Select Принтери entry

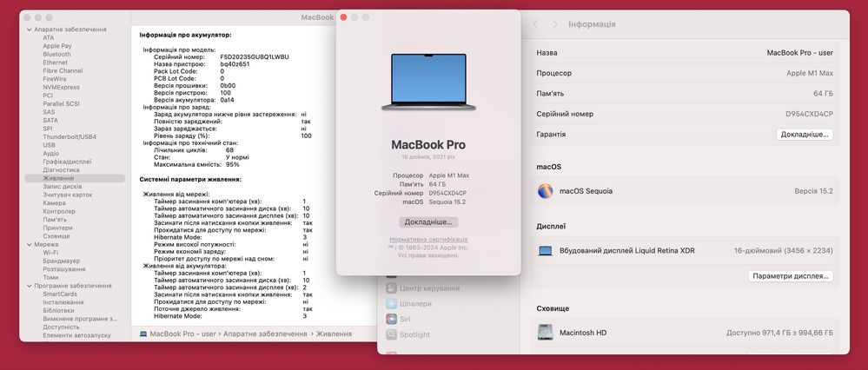point(57,228)
